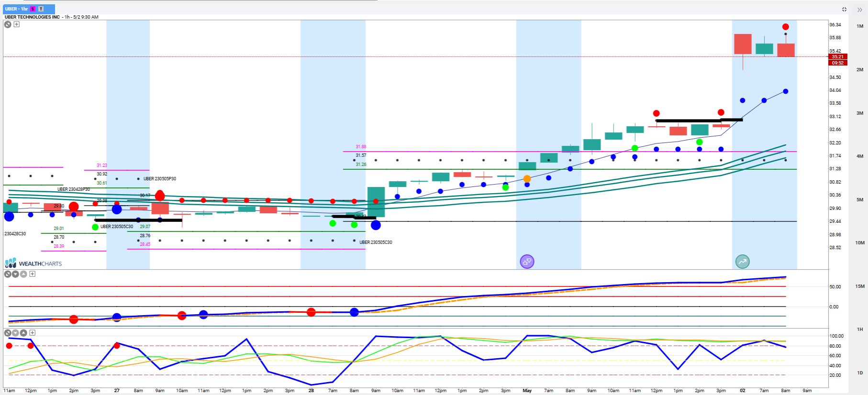Move the middle oscillator panel up
This screenshot has height=395, width=868.
click(x=23, y=274)
